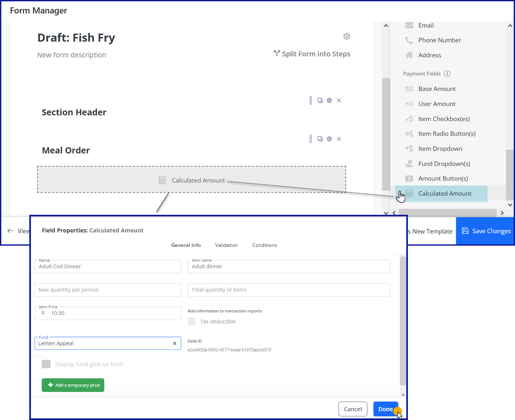Duplicate the Section Header element
The width and height of the screenshot is (515, 420).
(320, 101)
